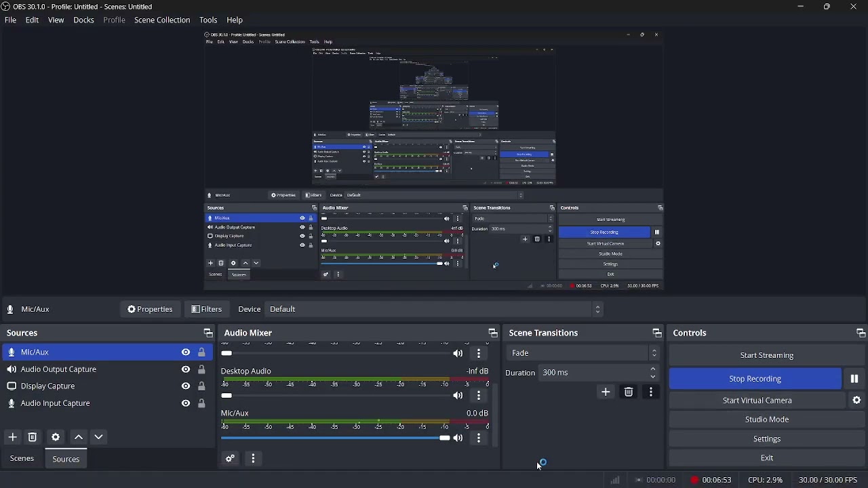Image resolution: width=868 pixels, height=488 pixels.
Task: Decrease transition duration with down arrow
Action: pos(654,377)
